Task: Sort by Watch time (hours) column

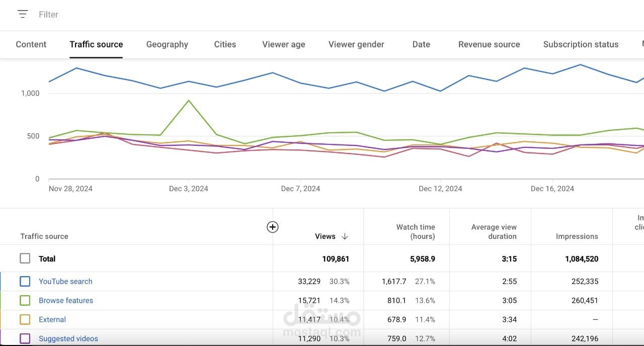Action: coord(416,232)
